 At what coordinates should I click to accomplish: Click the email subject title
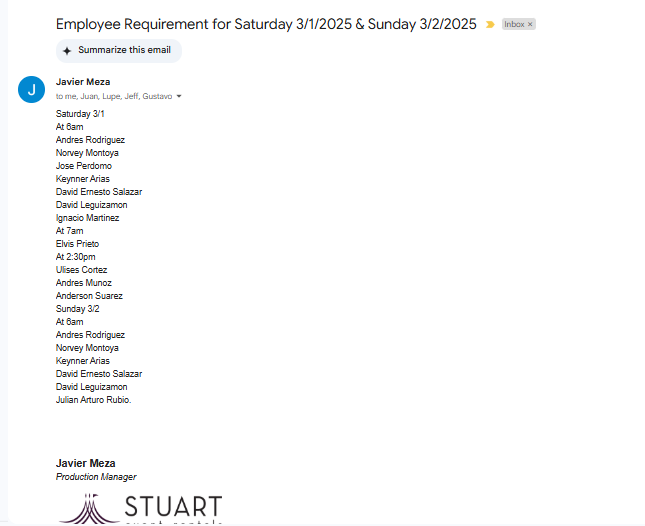266,24
